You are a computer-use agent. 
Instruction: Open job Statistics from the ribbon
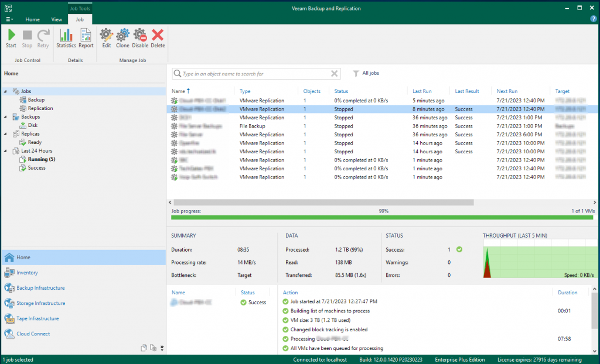(66, 38)
